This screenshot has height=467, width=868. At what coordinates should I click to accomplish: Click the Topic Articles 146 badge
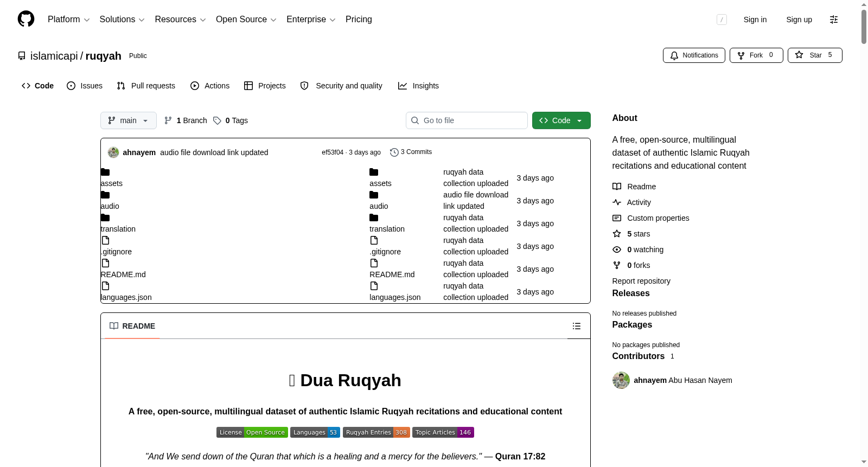click(443, 432)
